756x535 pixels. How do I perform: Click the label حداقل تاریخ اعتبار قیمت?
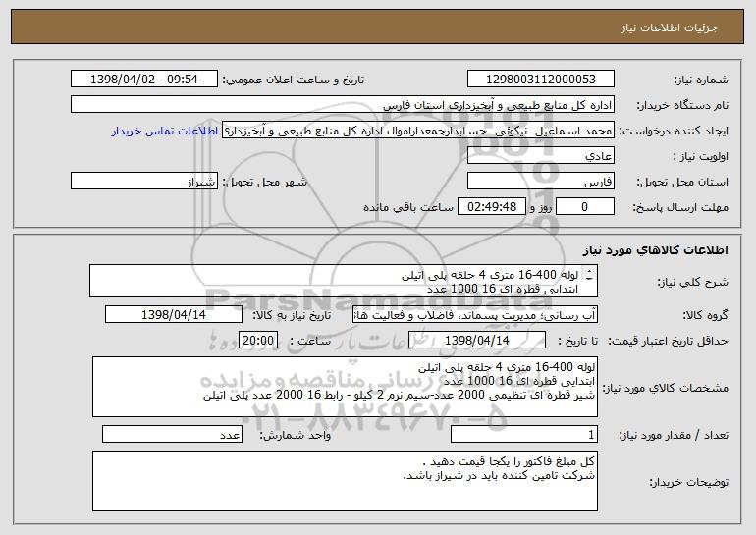669,341
